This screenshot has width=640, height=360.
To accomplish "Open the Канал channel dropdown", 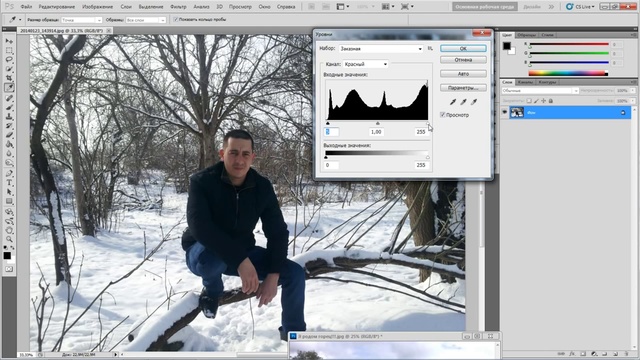I will click(365, 64).
